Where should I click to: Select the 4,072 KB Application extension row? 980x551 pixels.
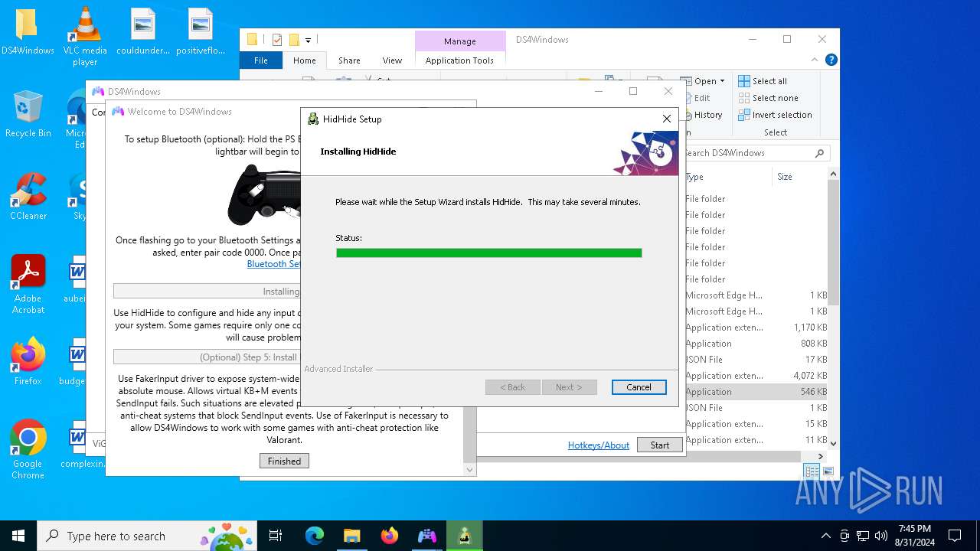[756, 376]
